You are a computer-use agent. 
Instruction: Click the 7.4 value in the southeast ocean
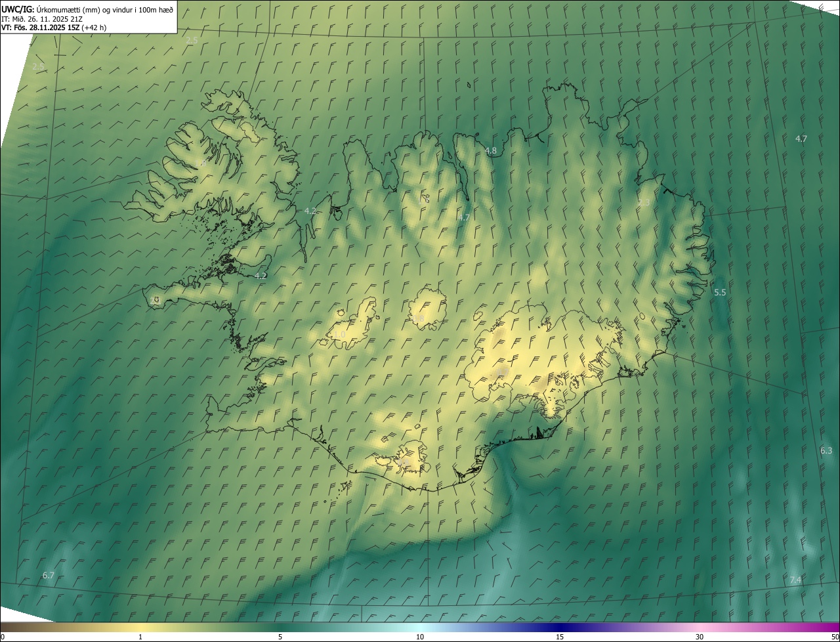pyautogui.click(x=795, y=580)
